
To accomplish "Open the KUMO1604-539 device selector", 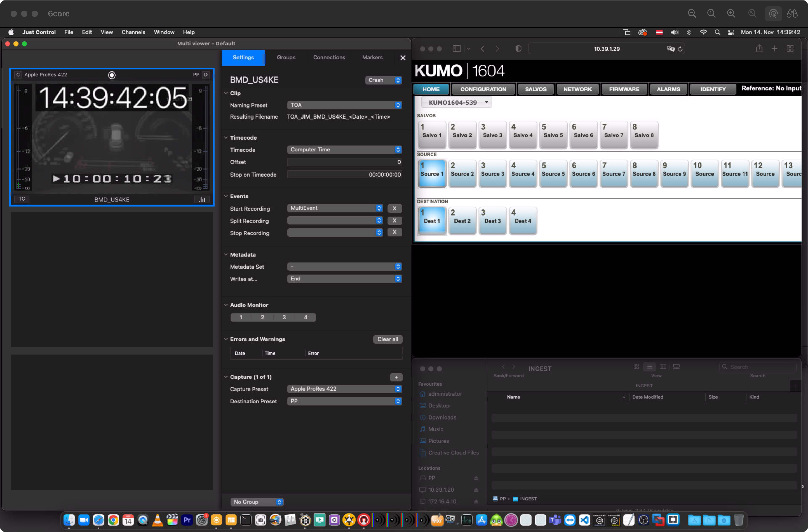I will (x=457, y=102).
